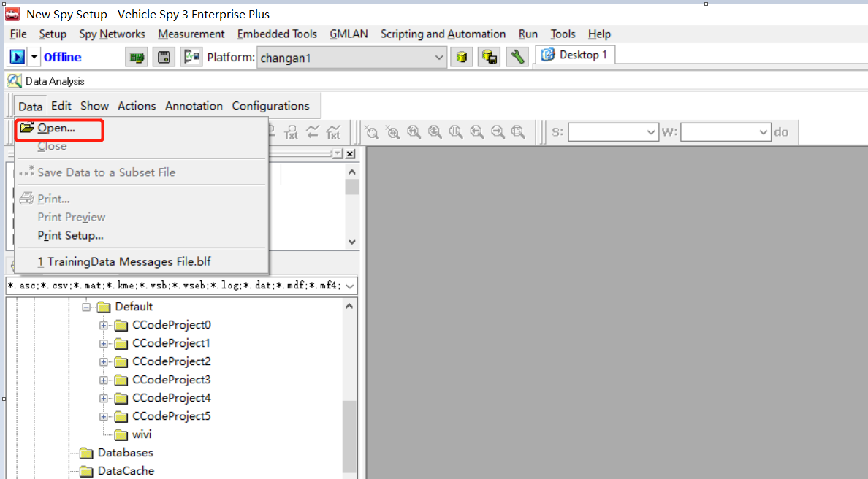Select the Databases folder
Image resolution: width=868 pixels, height=479 pixels.
[x=125, y=453]
